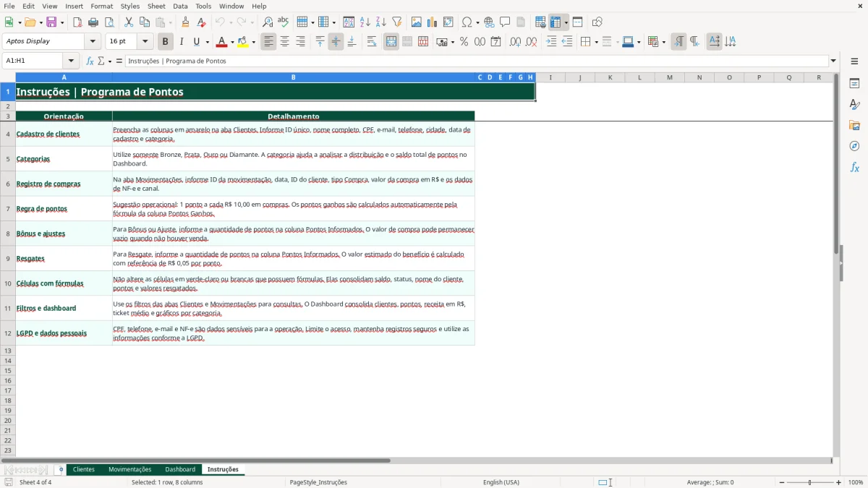
Task: Click the zoom in plus button
Action: point(839,482)
